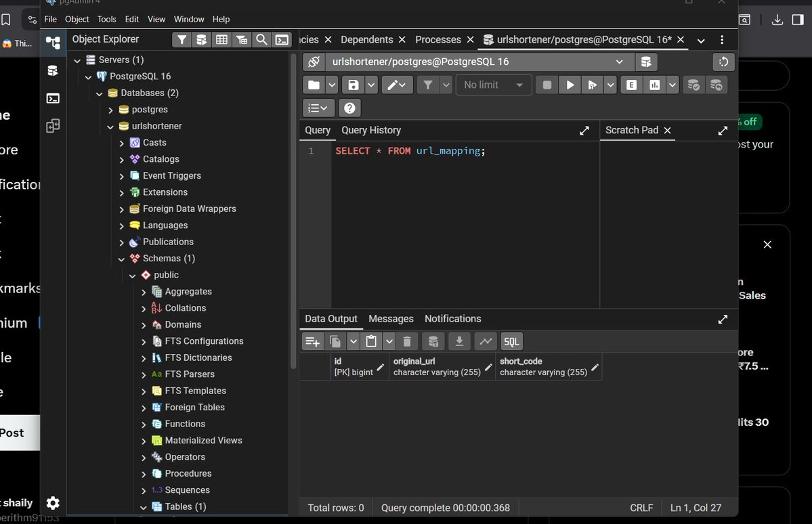
Task: Collapse the Schemas (1) node
Action: coord(121,259)
